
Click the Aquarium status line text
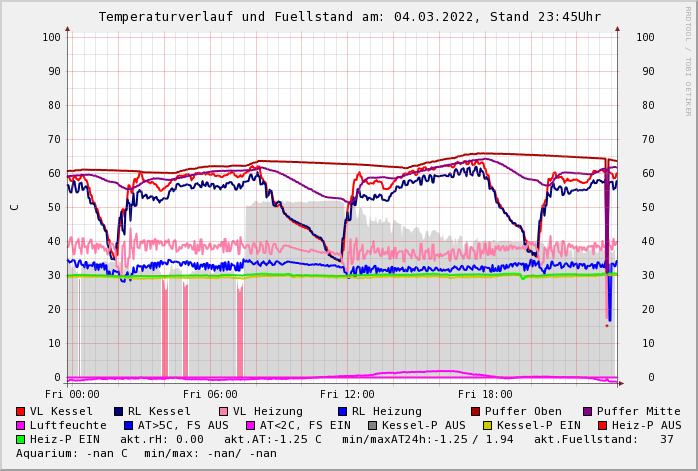pyautogui.click(x=146, y=453)
